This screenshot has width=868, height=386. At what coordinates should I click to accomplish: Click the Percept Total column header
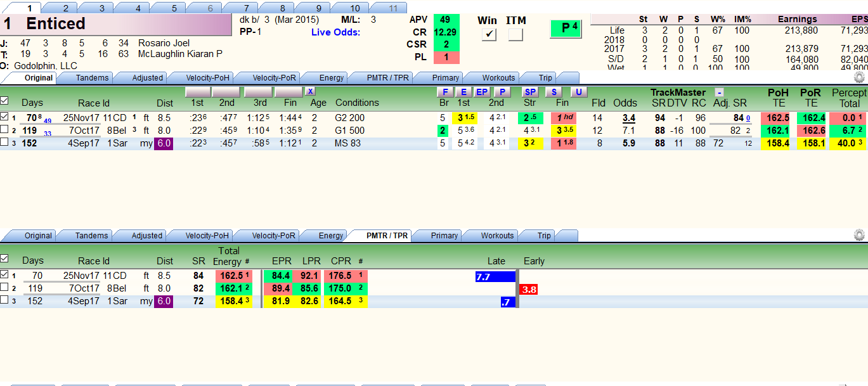(849, 98)
